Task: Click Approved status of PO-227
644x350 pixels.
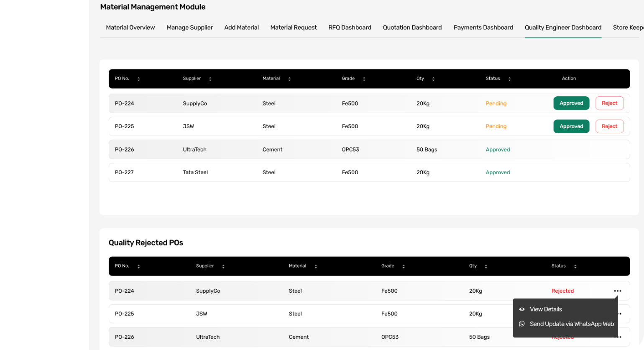Action: click(x=498, y=172)
